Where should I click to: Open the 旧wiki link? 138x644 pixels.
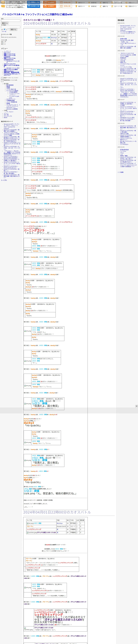[5, 118]
